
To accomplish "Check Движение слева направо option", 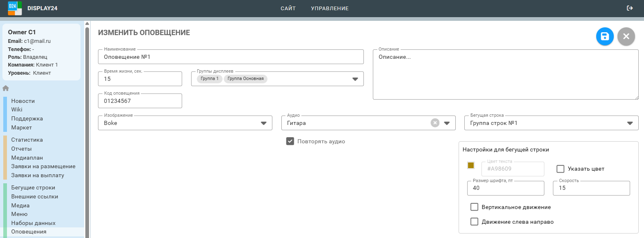I will click(x=474, y=222).
